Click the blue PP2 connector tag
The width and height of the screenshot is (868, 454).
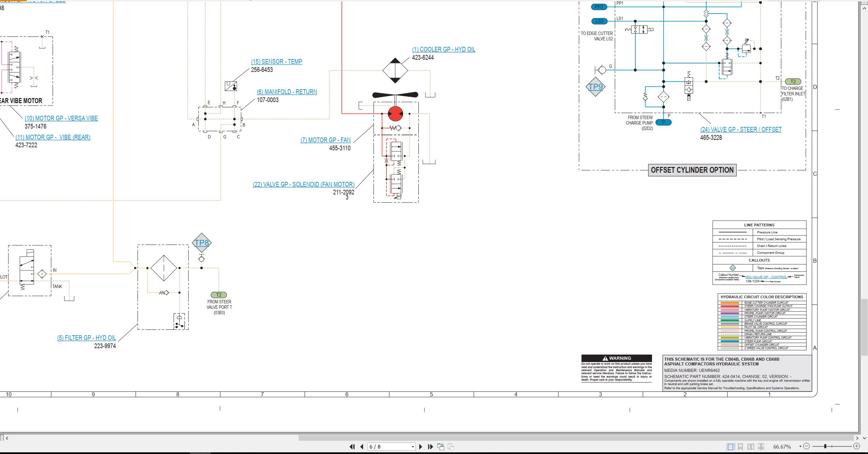pos(599,7)
